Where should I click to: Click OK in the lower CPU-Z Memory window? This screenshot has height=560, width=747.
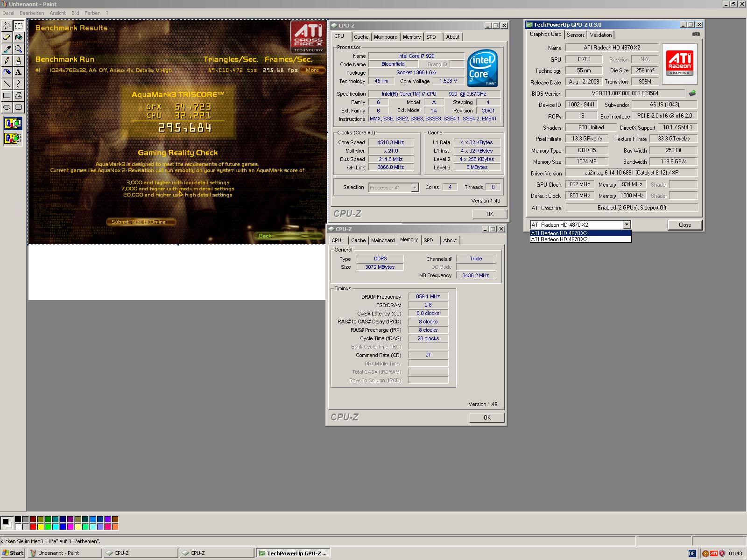tap(487, 418)
